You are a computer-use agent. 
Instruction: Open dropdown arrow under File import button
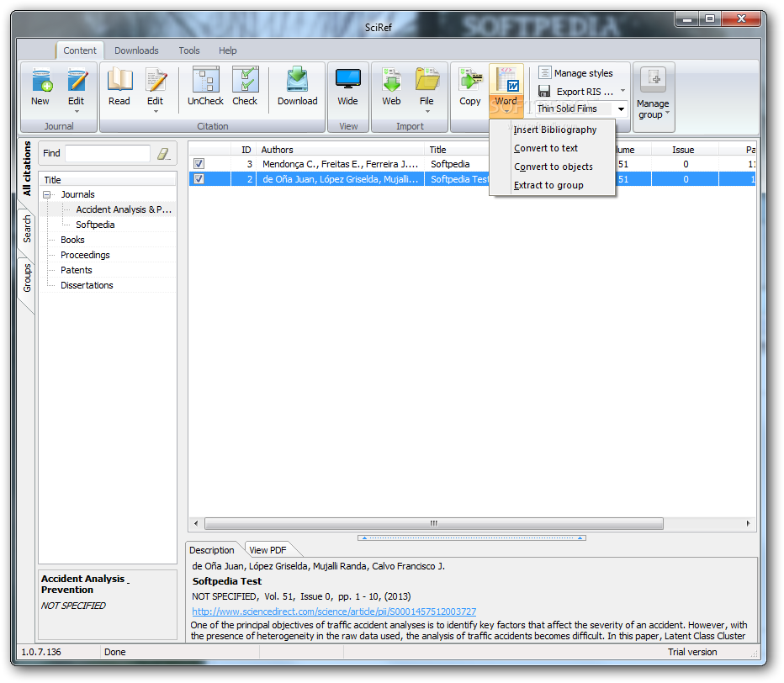[427, 112]
